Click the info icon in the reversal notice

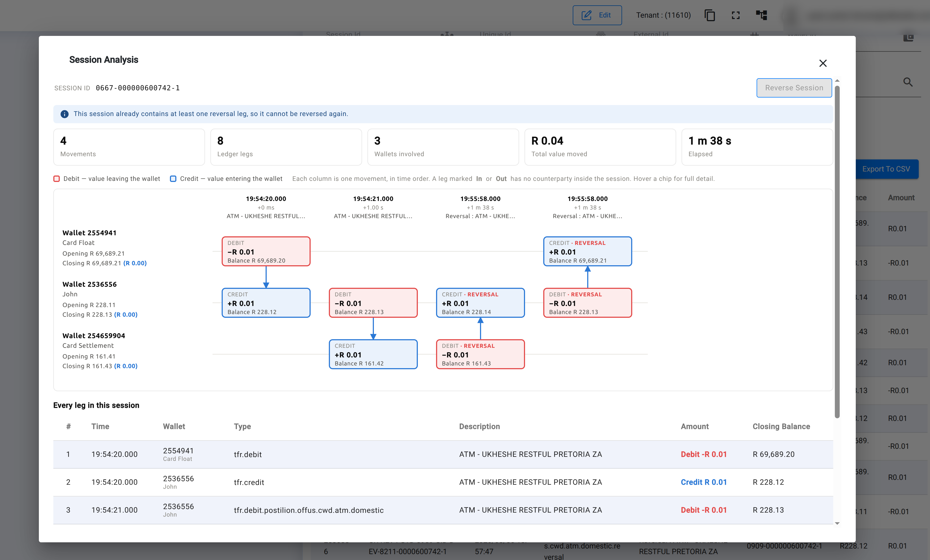tap(65, 114)
